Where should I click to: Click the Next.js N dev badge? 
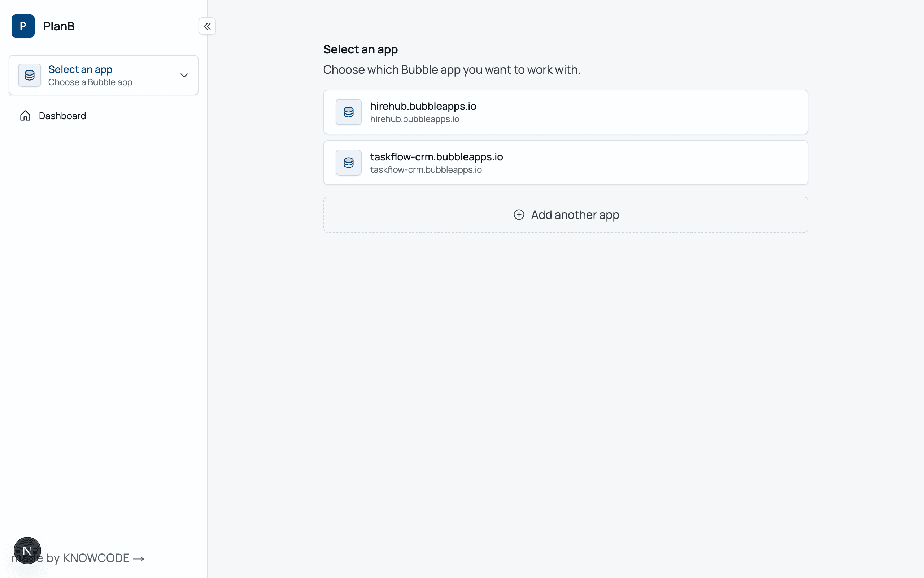pos(27,551)
